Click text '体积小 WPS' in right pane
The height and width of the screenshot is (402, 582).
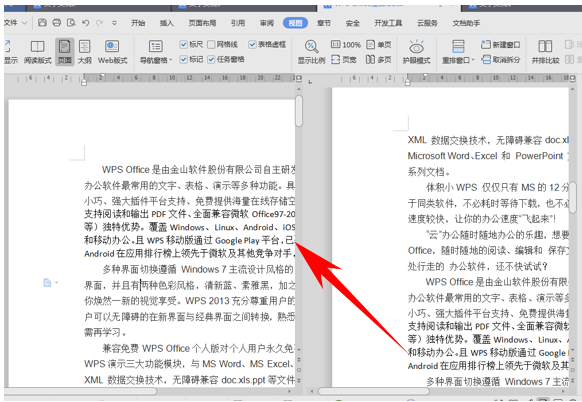click(x=451, y=187)
